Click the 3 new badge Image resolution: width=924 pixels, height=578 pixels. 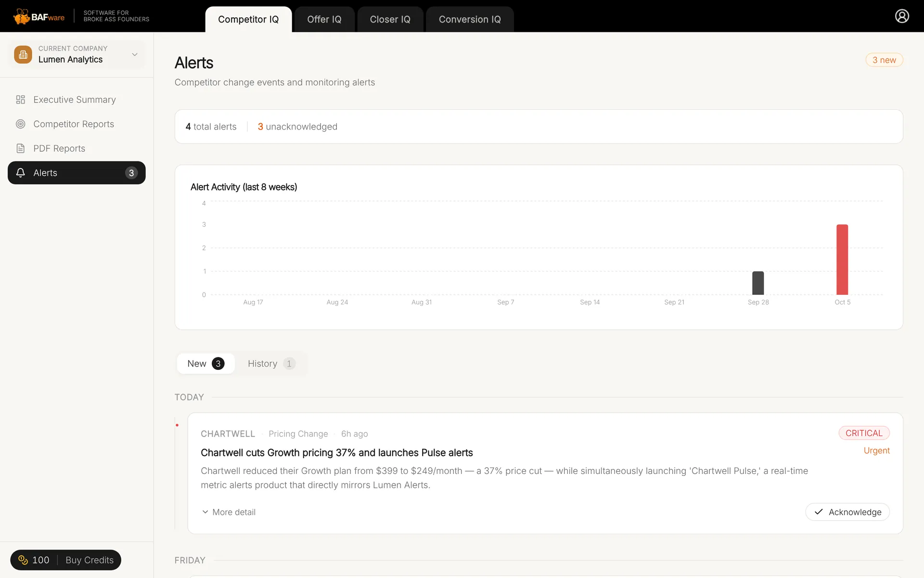point(884,60)
